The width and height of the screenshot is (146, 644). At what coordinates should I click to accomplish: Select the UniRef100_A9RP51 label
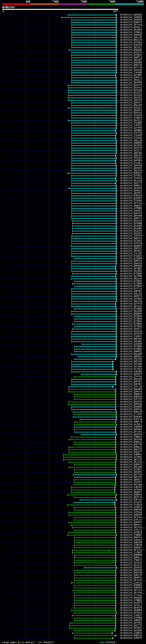131,352
